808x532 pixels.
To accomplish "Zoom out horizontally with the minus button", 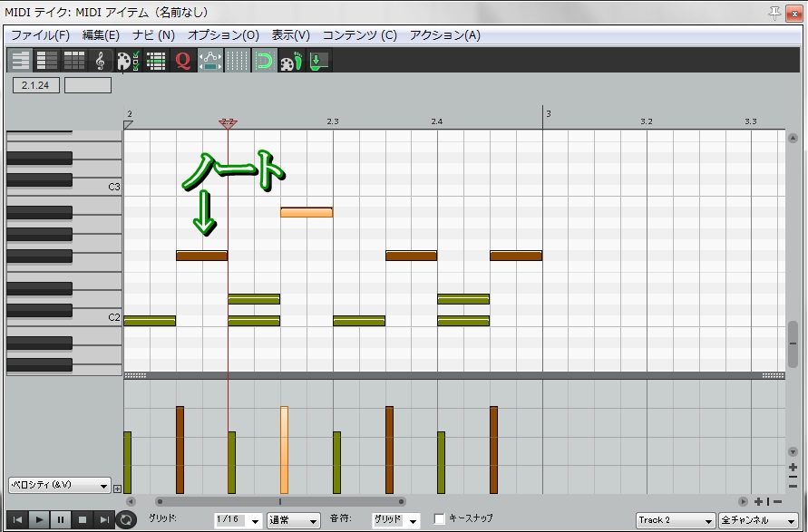I will [777, 501].
